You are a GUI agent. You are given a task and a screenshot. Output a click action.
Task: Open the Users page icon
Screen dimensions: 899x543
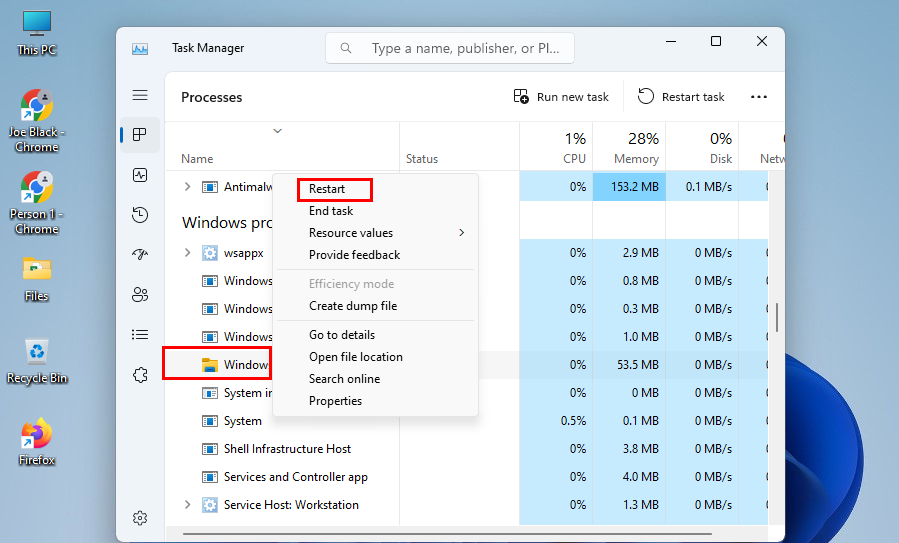click(x=140, y=295)
